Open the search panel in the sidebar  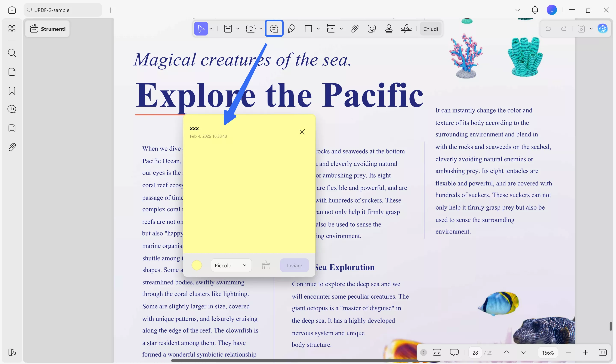pyautogui.click(x=12, y=53)
